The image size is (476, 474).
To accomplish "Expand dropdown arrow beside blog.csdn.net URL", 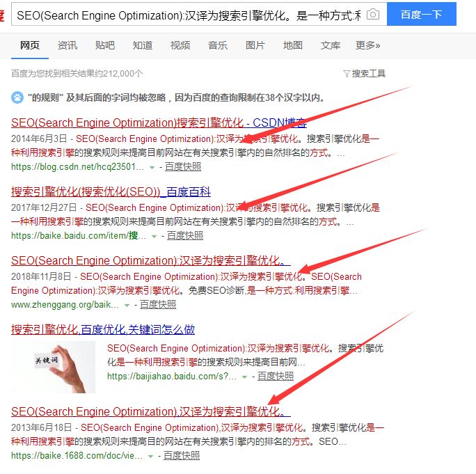I will [x=152, y=167].
